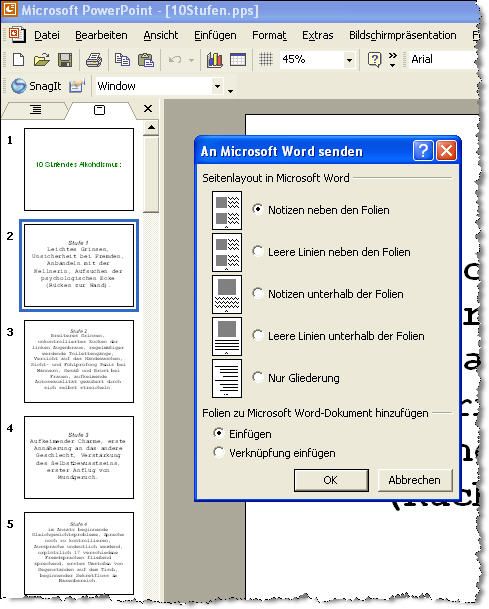The width and height of the screenshot is (489, 609).
Task: Copy selection with the copy icon
Action: 122,60
